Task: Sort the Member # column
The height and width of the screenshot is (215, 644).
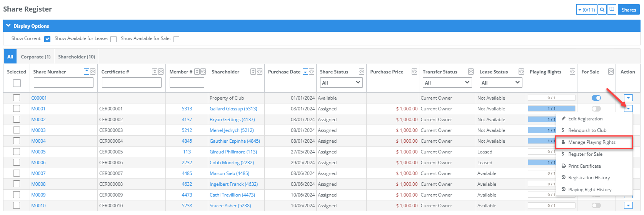Action: 197,72
